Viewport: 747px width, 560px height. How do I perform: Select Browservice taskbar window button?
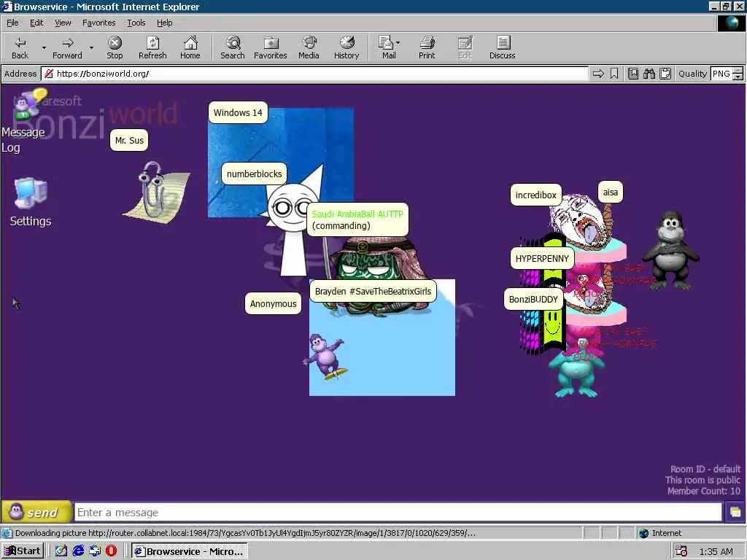[190, 551]
